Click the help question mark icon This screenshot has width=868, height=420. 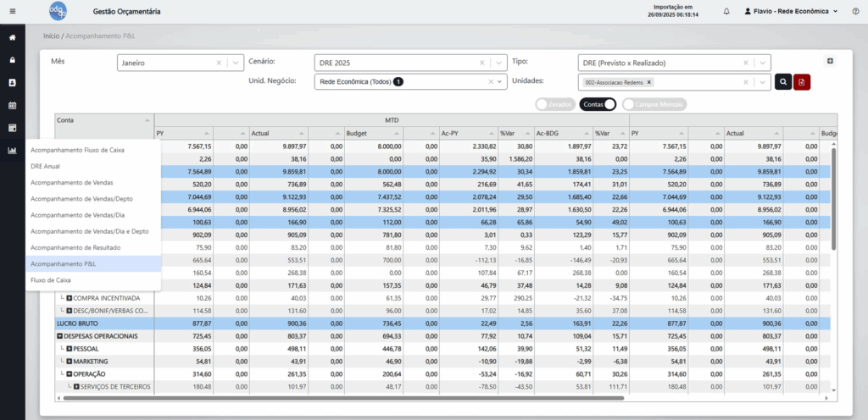[854, 11]
